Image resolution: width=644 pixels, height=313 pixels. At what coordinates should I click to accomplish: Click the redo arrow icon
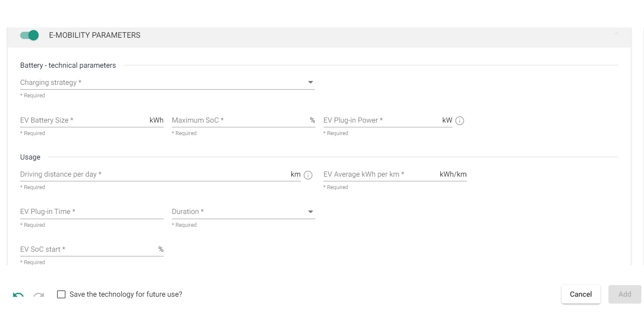pyautogui.click(x=39, y=295)
